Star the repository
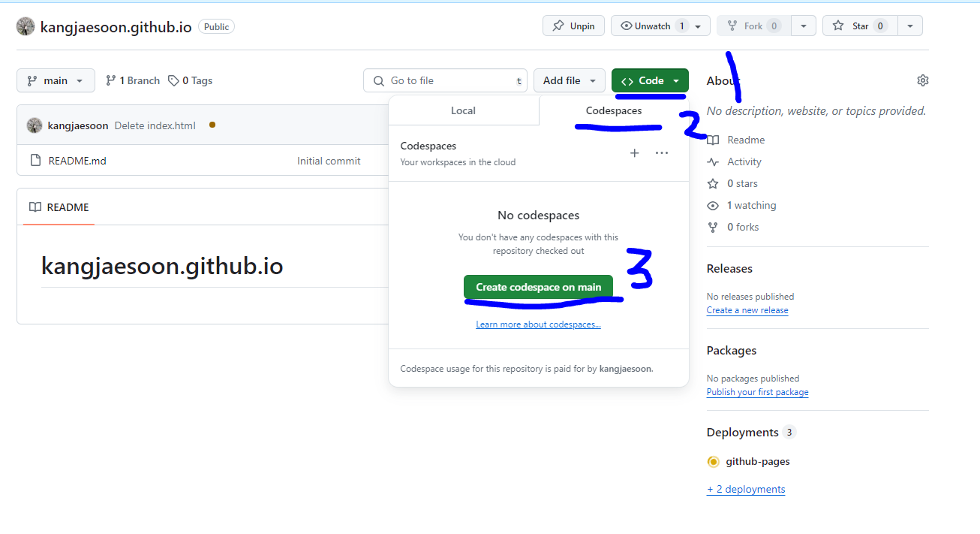980x534 pixels. (x=860, y=26)
